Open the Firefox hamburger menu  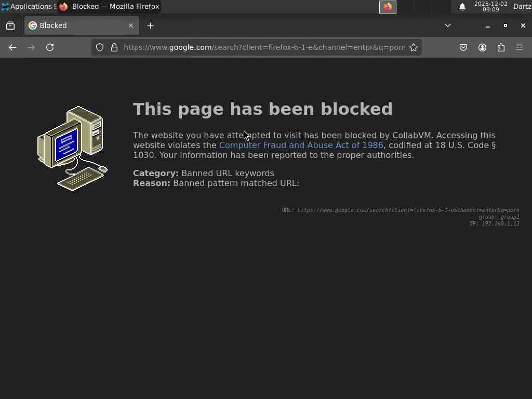pyautogui.click(x=520, y=47)
